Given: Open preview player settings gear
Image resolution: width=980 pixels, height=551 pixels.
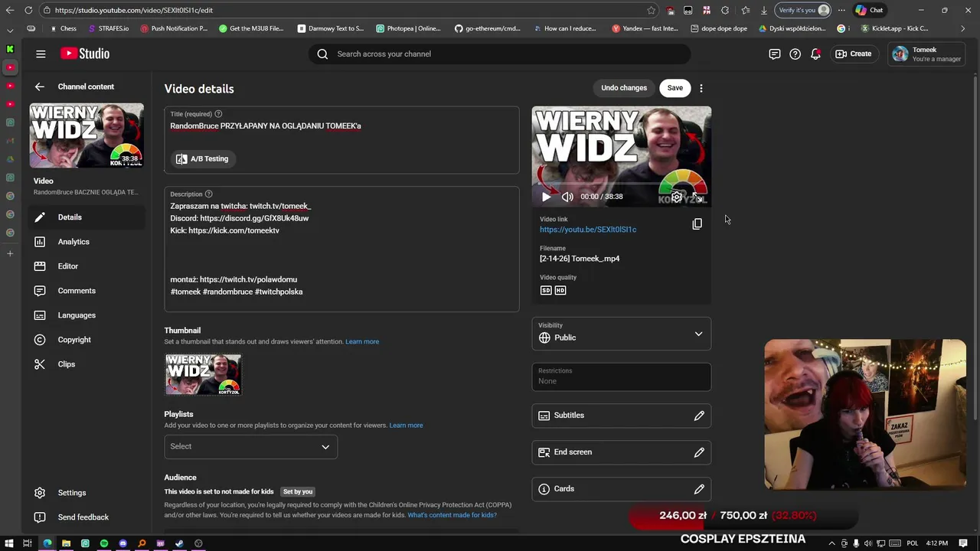Looking at the screenshot, I should pyautogui.click(x=677, y=197).
